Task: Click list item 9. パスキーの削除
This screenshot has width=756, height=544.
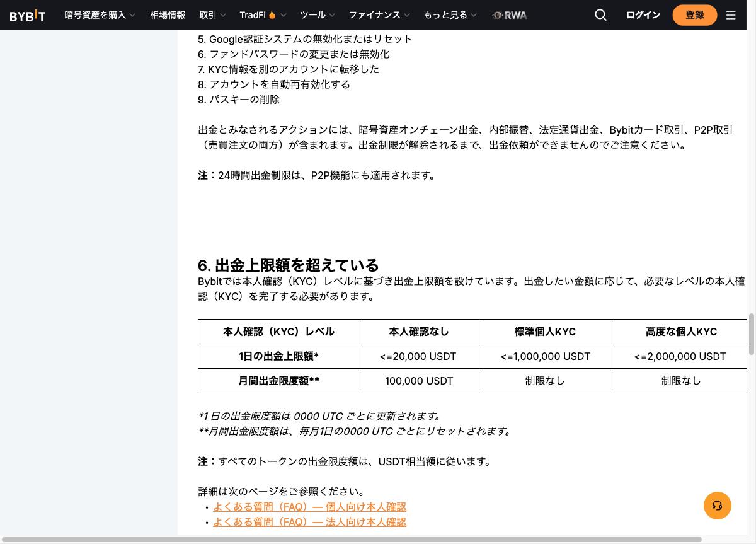Action: click(239, 100)
